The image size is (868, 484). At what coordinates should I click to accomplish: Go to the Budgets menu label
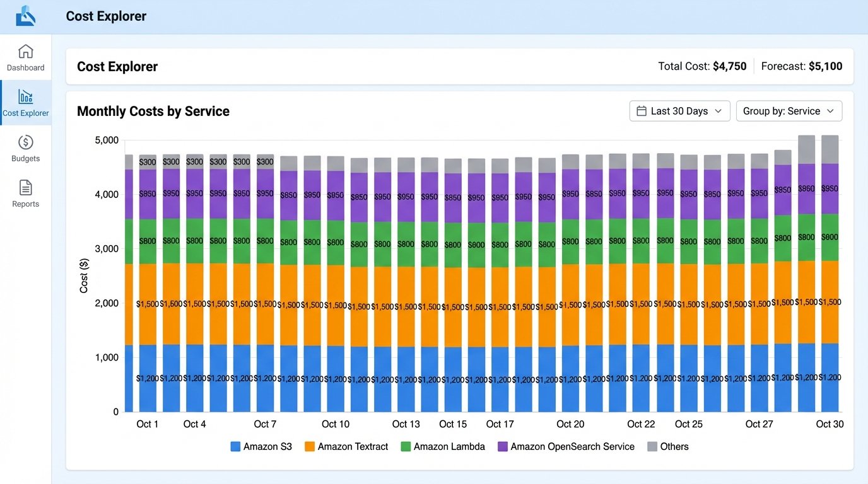pyautogui.click(x=26, y=159)
